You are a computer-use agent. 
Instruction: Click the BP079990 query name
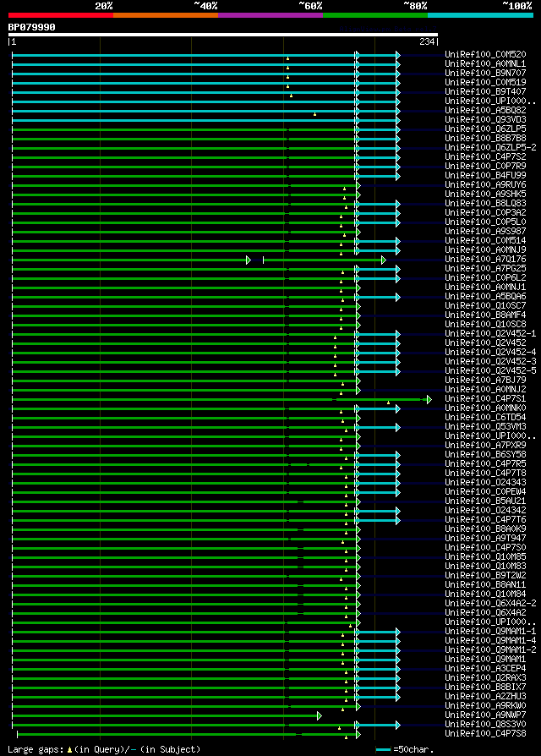(x=32, y=27)
